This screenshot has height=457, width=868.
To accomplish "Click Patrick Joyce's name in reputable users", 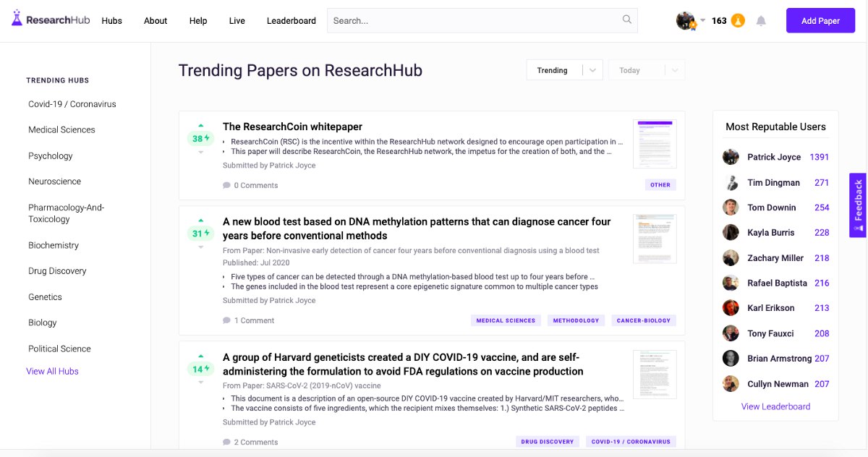I will point(774,157).
